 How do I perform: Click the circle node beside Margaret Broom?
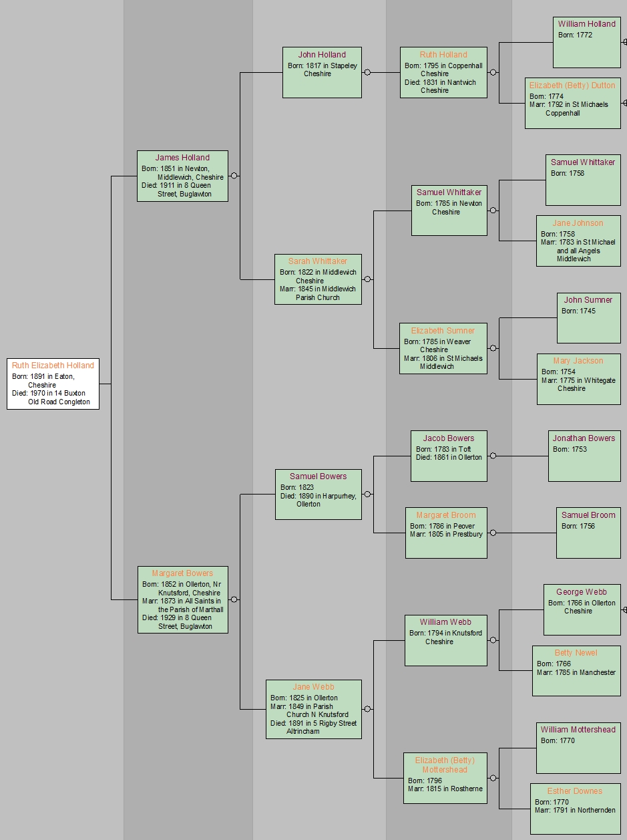pos(493,533)
